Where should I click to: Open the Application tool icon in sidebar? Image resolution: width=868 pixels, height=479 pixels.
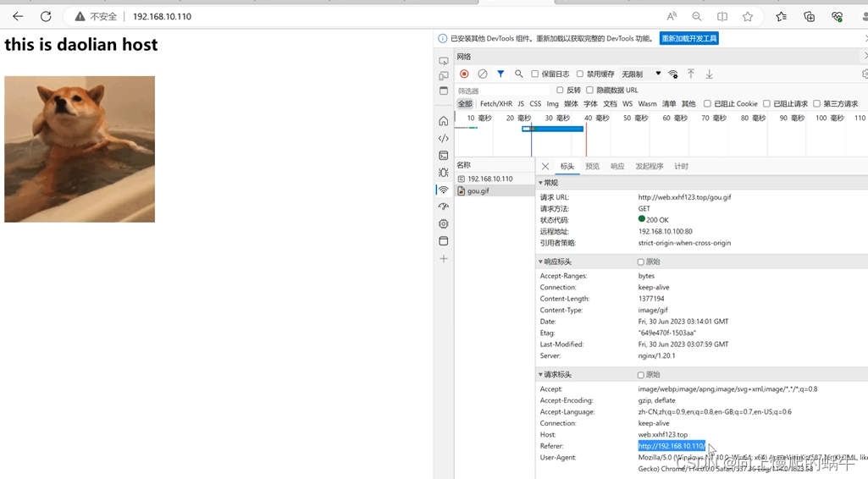(x=444, y=241)
